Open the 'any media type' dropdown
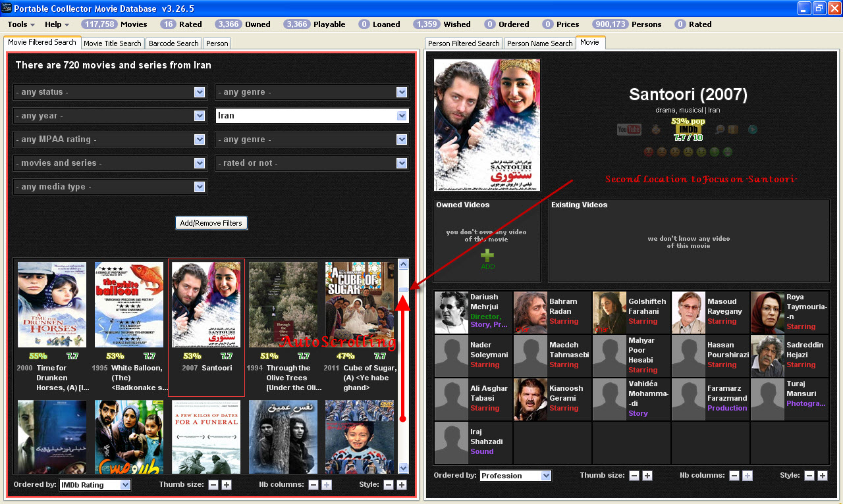 click(110, 187)
